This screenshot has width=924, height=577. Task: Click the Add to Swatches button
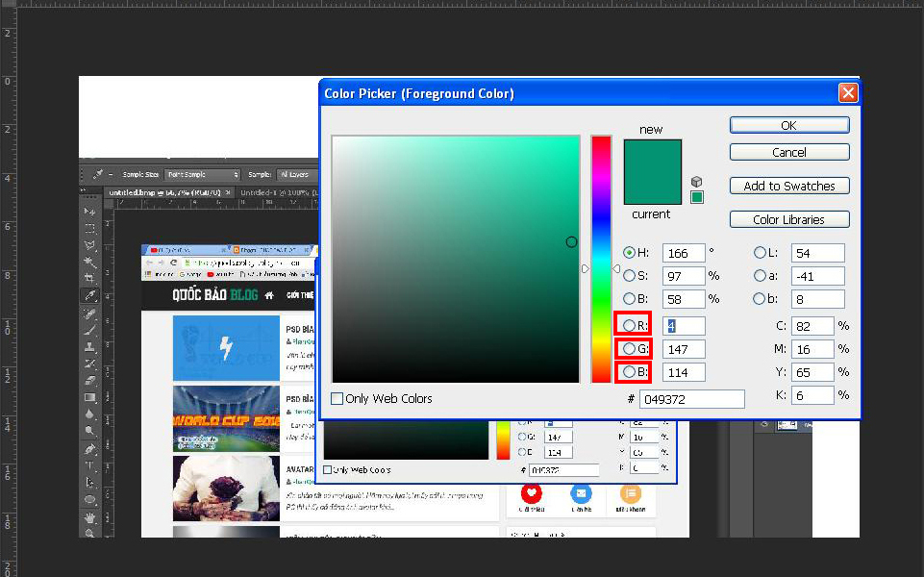[x=788, y=185]
